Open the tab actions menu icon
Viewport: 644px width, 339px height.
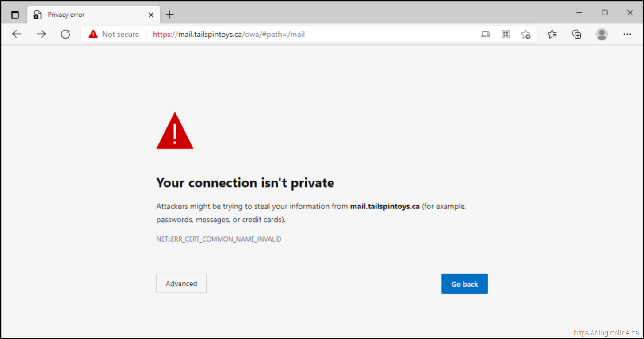coord(15,15)
